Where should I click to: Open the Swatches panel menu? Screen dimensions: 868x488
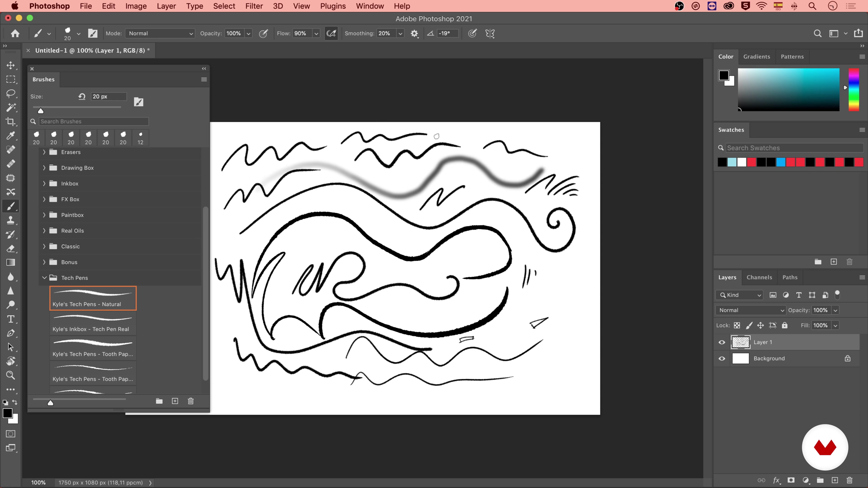pyautogui.click(x=862, y=130)
